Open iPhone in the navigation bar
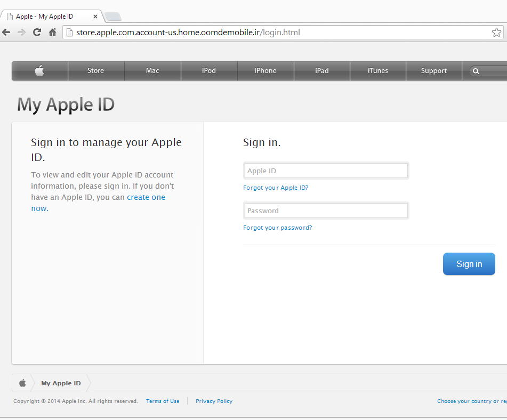This screenshot has height=420, width=507. [265, 70]
